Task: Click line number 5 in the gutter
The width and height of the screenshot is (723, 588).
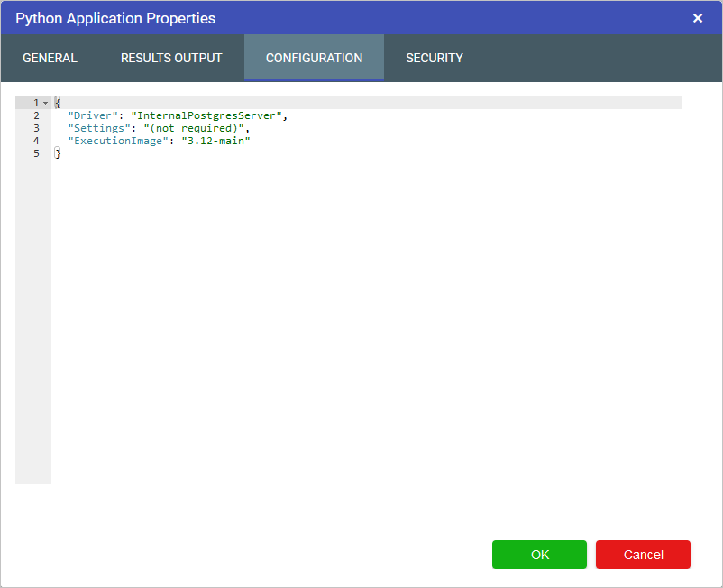Action: [x=36, y=153]
